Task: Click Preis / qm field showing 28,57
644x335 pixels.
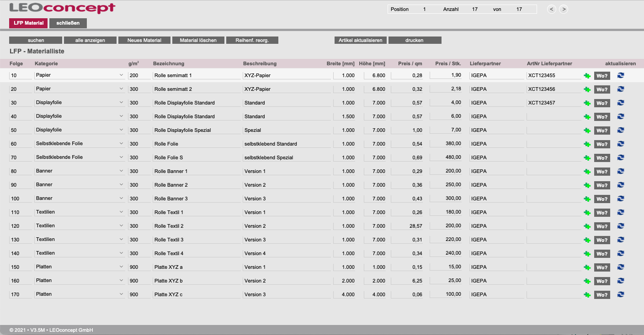Action: click(x=407, y=226)
